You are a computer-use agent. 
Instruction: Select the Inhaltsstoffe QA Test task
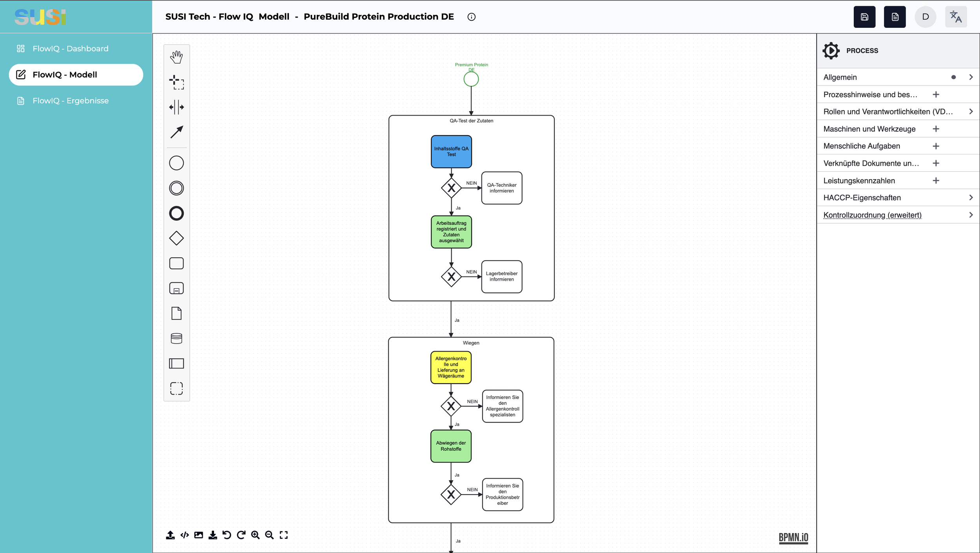451,152
